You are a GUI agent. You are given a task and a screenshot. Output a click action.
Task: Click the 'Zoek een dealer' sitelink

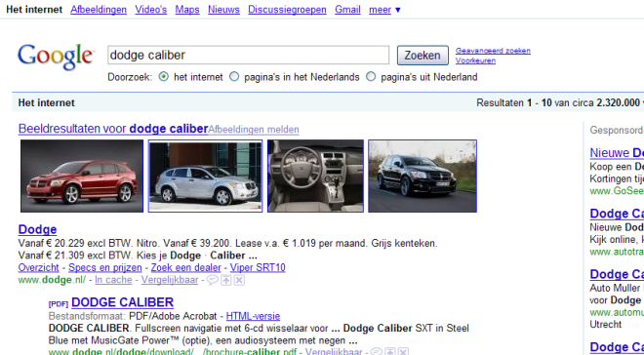pyautogui.click(x=186, y=268)
